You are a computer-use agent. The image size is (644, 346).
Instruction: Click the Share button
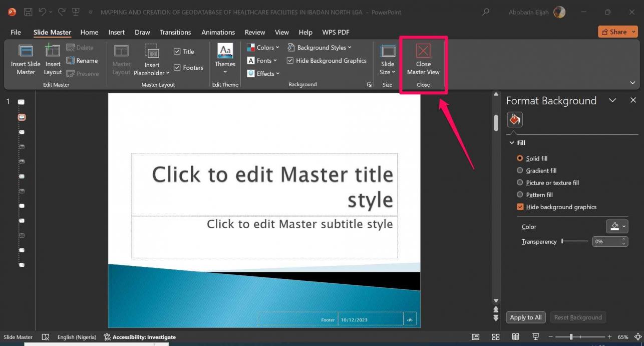[618, 32]
